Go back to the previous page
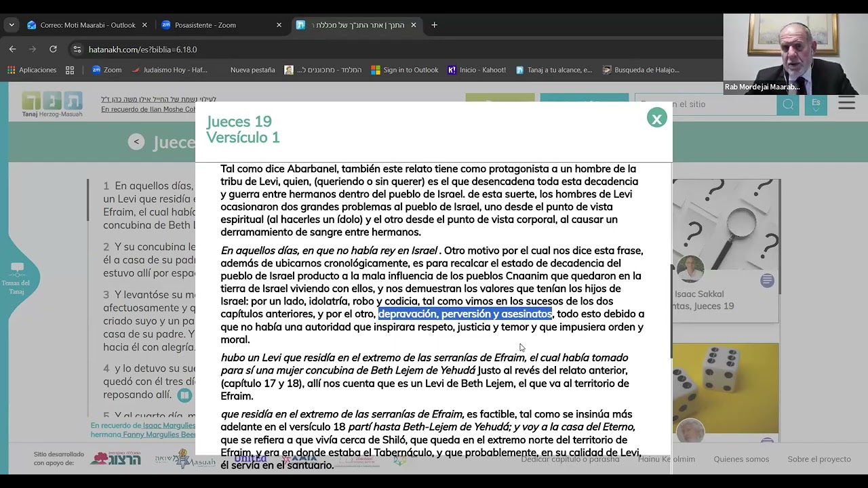Viewport: 868px width, 488px height. pos(12,49)
